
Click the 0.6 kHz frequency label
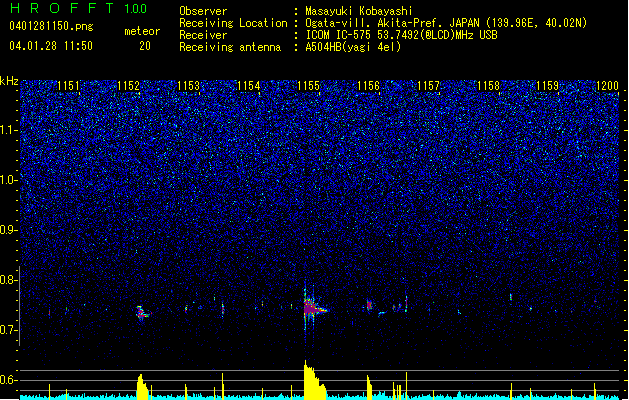pos(9,380)
